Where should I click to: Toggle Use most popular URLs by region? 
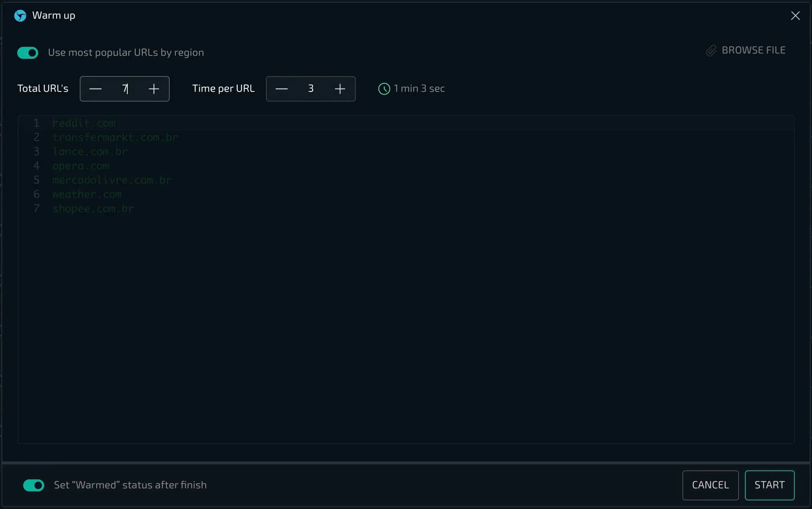(x=28, y=53)
